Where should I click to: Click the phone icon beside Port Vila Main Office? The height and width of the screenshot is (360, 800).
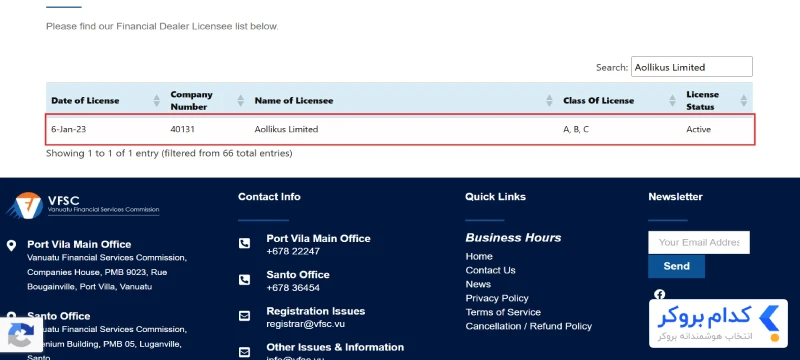click(244, 243)
